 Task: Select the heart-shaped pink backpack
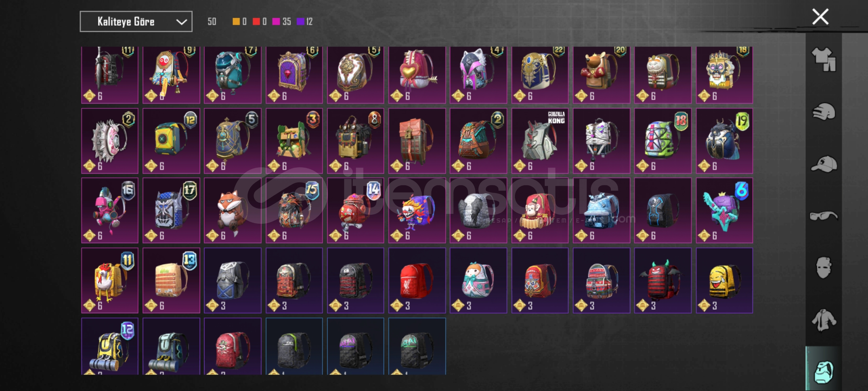417,75
